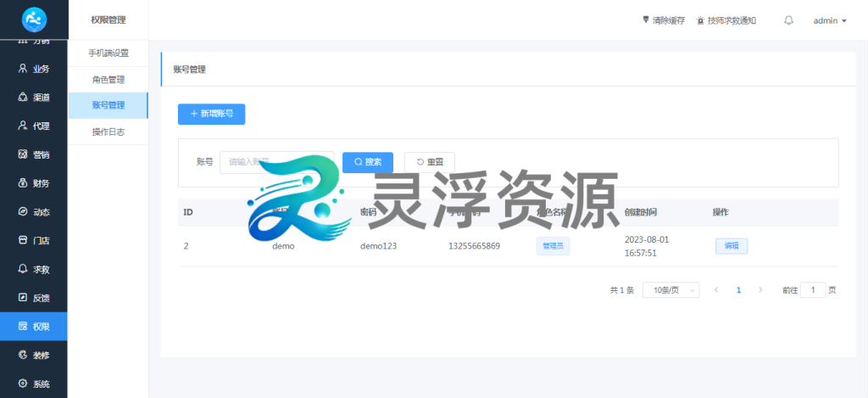Image resolution: width=868 pixels, height=398 pixels.
Task: Click the 2023-08-01 16:57:51 timestamp cell
Action: click(x=647, y=246)
